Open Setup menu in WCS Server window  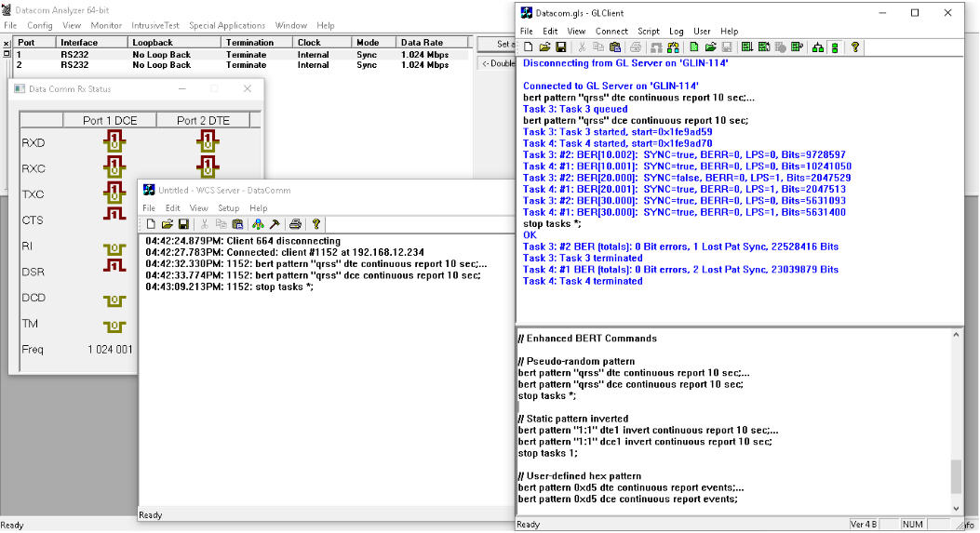click(x=228, y=208)
